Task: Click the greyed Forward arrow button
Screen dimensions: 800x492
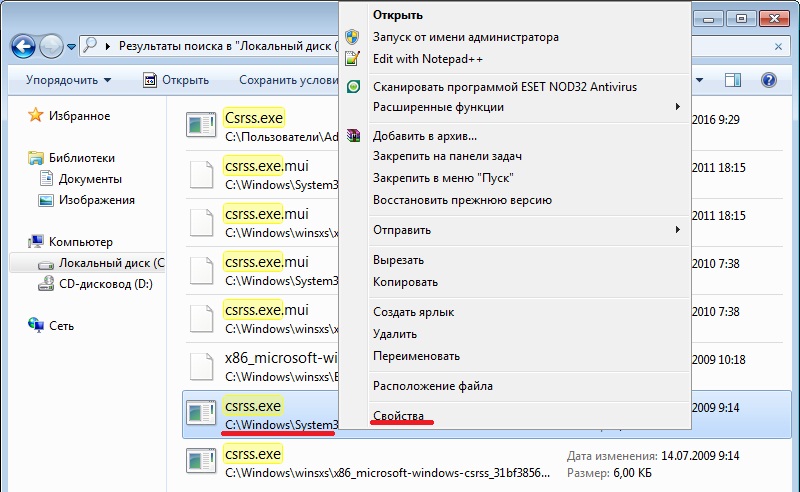Action: coord(51,47)
